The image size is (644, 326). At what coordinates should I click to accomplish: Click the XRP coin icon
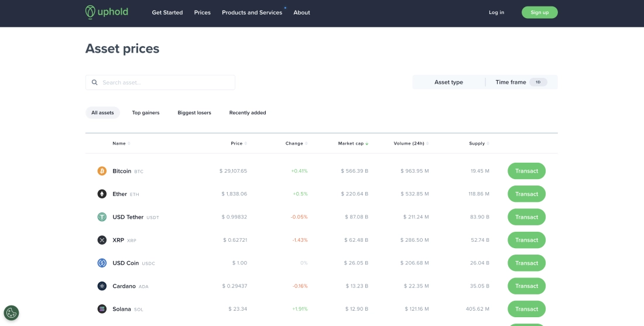tap(102, 240)
